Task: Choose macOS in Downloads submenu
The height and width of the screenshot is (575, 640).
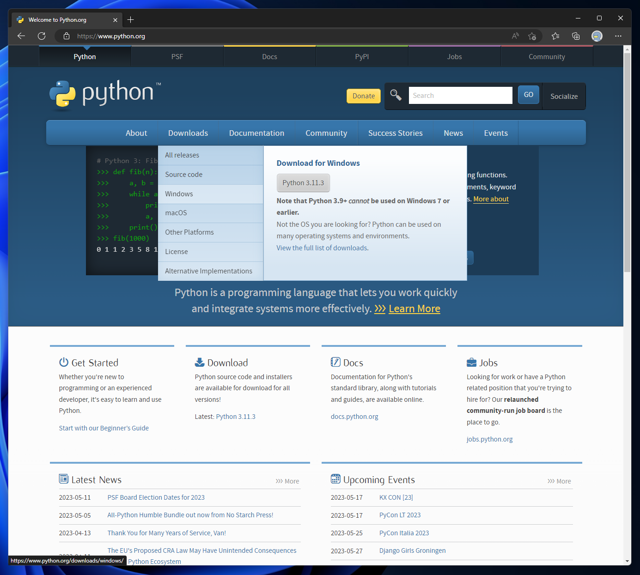Action: coord(211,213)
